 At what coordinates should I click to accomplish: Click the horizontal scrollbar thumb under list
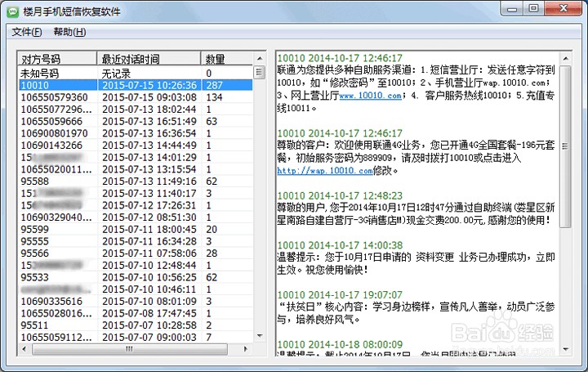tap(130, 349)
